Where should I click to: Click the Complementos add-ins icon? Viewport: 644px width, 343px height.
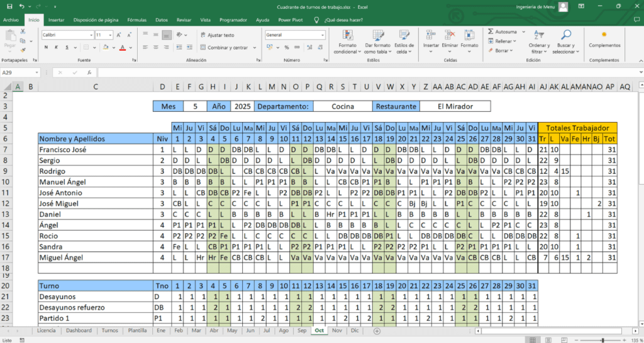604,35
